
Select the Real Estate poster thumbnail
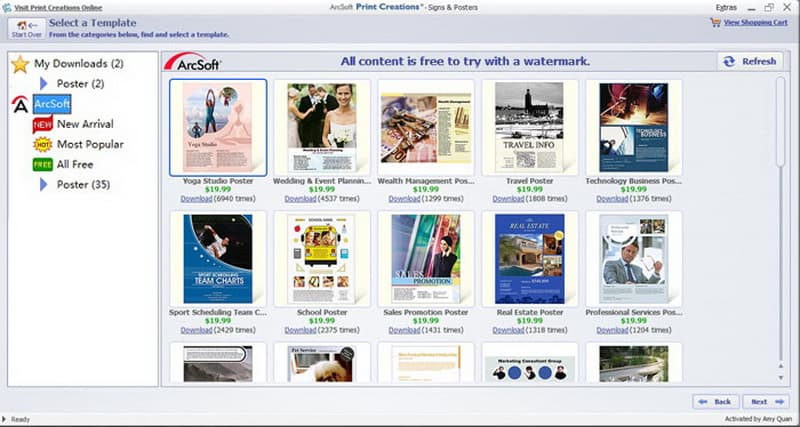tap(530, 259)
